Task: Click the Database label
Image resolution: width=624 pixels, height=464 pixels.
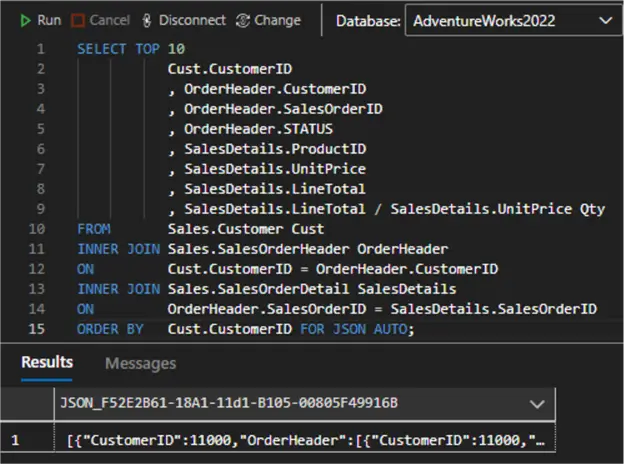Action: pyautogui.click(x=368, y=21)
